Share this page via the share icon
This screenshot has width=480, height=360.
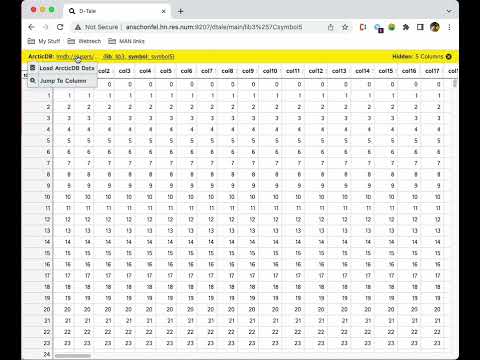(x=330, y=27)
